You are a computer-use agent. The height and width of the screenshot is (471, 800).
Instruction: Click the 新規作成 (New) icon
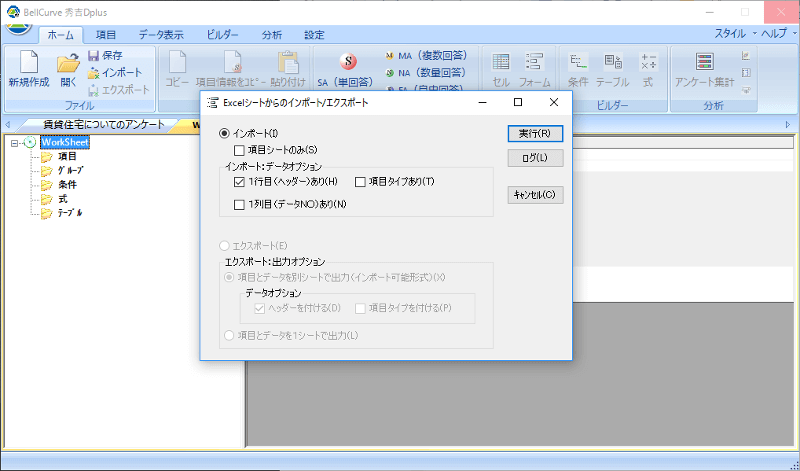tap(28, 64)
